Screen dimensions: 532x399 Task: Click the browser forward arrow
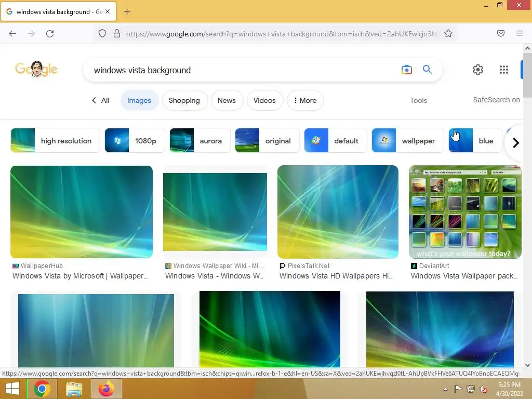[31, 33]
